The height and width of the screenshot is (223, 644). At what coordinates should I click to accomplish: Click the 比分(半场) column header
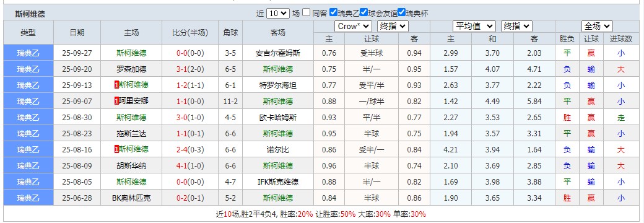[190, 32]
